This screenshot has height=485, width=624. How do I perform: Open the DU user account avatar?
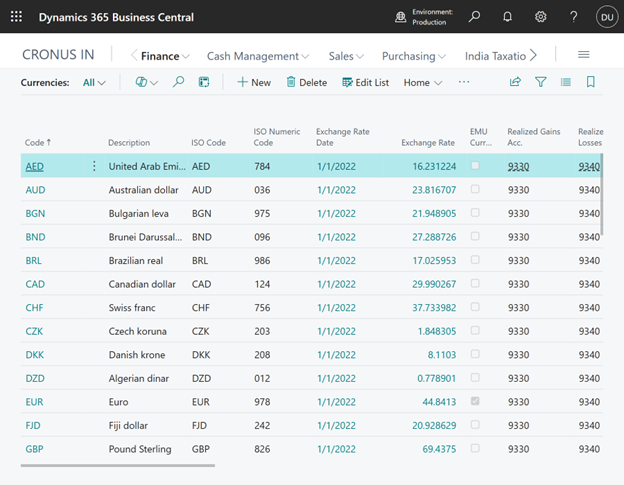point(607,17)
